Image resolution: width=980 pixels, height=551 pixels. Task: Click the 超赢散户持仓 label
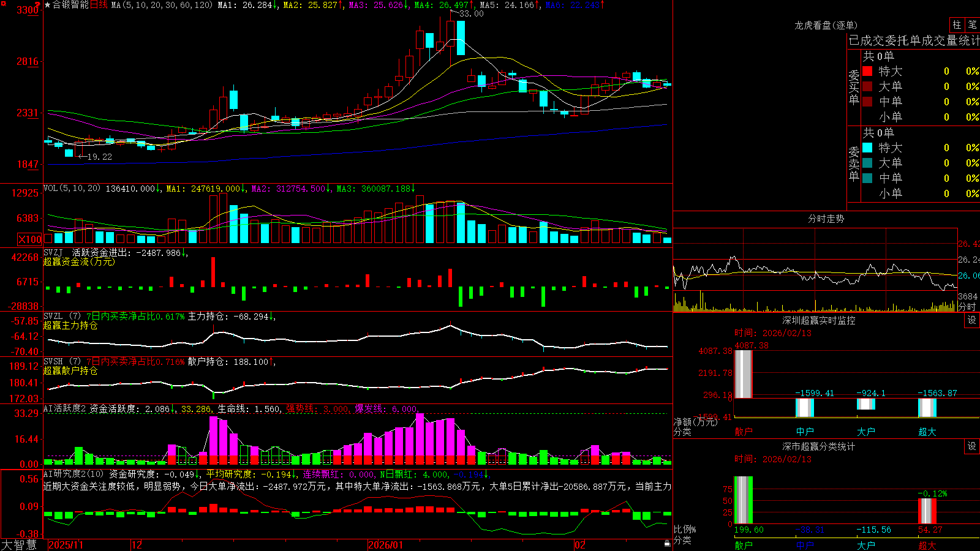pyautogui.click(x=70, y=370)
